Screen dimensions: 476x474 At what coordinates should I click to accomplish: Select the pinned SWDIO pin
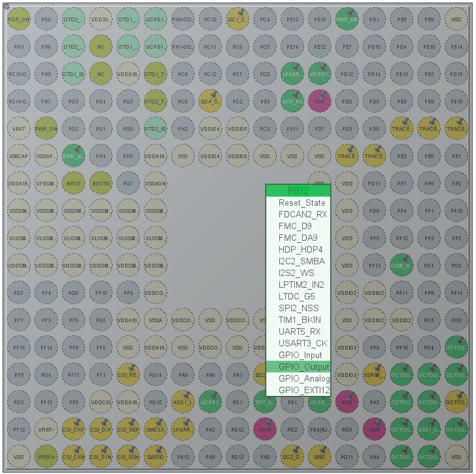(x=156, y=456)
